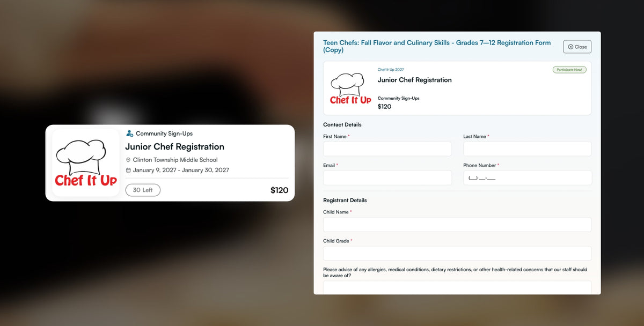Viewport: 644px width, 326px height.
Task: Focus the First Name field
Action: coord(387,149)
